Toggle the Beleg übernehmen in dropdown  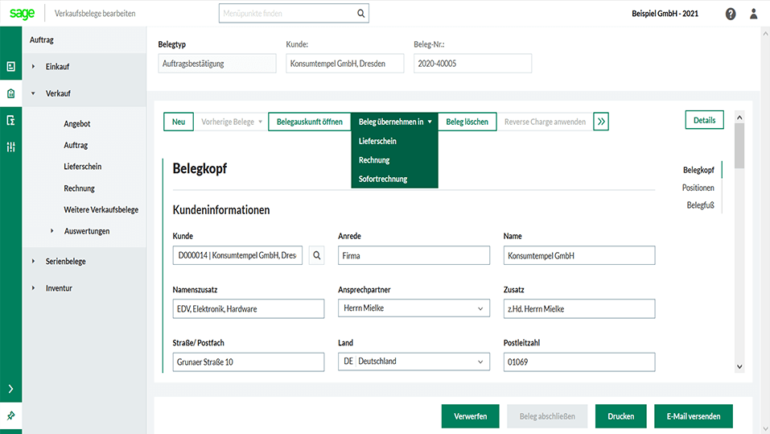tap(394, 122)
